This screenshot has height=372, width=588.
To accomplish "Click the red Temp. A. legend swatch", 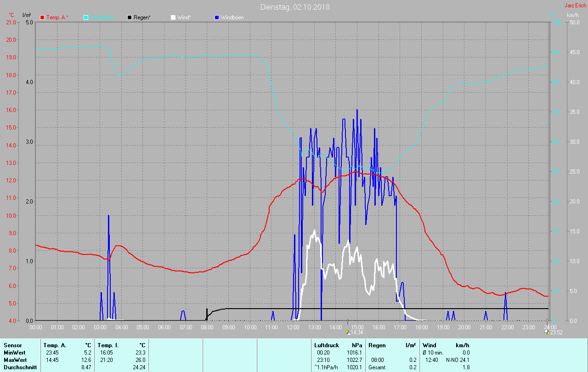I will point(42,17).
